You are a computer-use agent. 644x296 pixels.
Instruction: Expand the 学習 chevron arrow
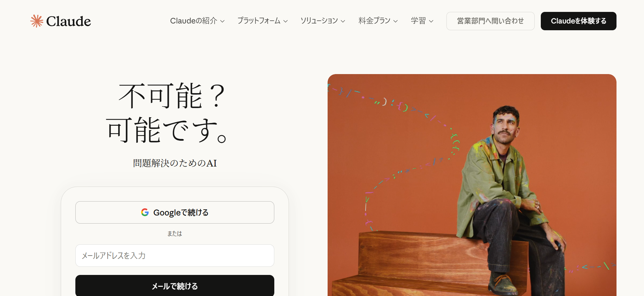tap(431, 21)
